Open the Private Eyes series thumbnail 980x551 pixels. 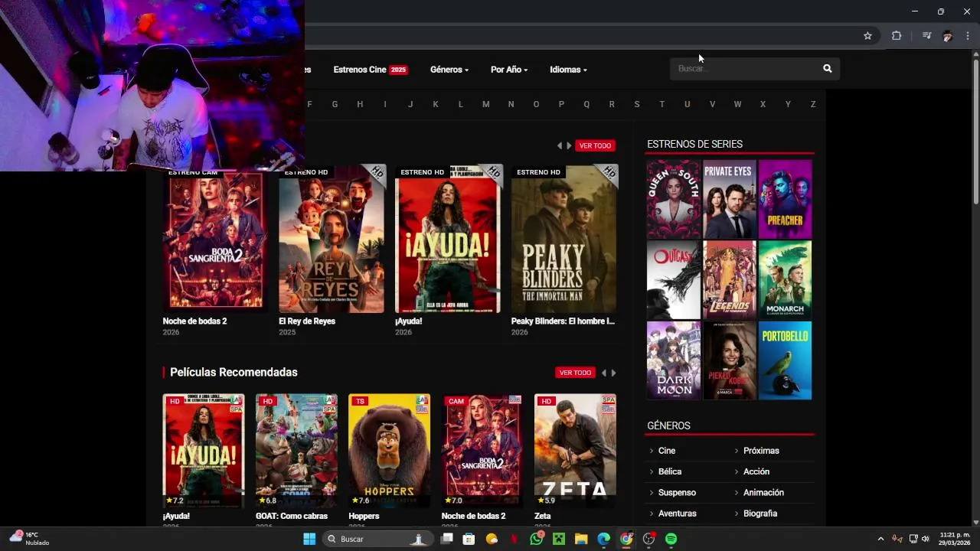coord(730,199)
